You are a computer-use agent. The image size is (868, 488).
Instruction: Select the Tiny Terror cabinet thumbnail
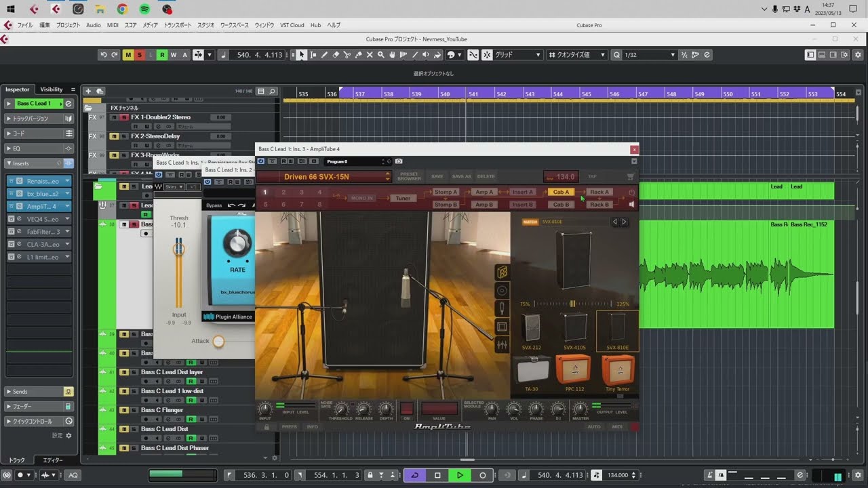617,373
